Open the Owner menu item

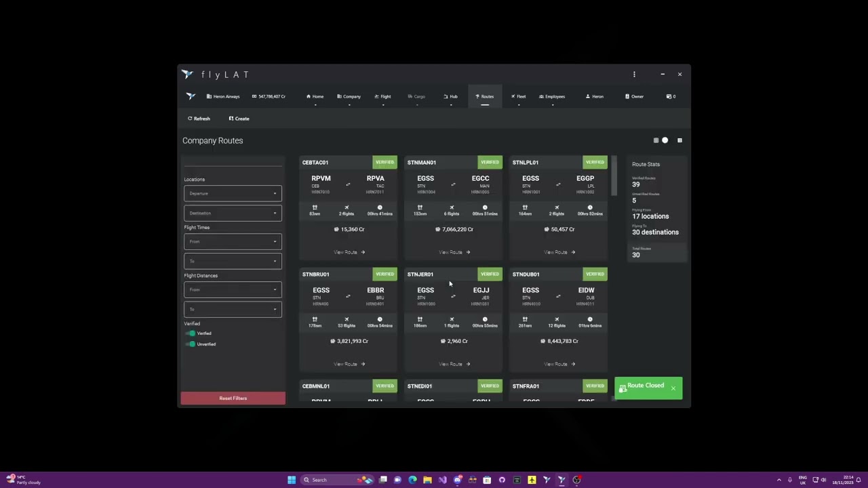coord(634,96)
